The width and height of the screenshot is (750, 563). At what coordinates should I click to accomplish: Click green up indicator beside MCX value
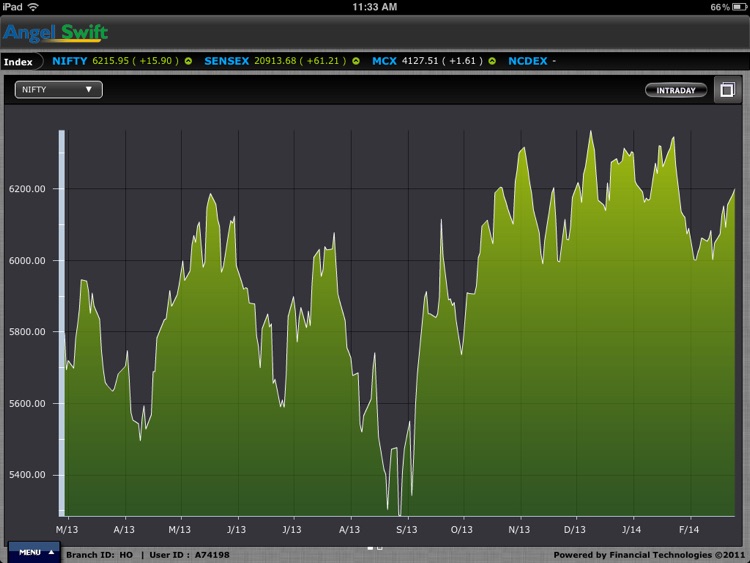coord(491,62)
